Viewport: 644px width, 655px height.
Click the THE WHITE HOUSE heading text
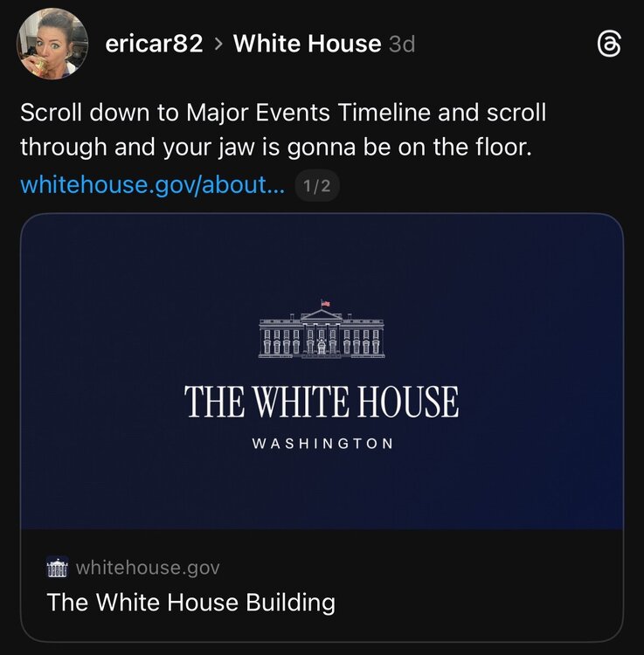(x=322, y=402)
